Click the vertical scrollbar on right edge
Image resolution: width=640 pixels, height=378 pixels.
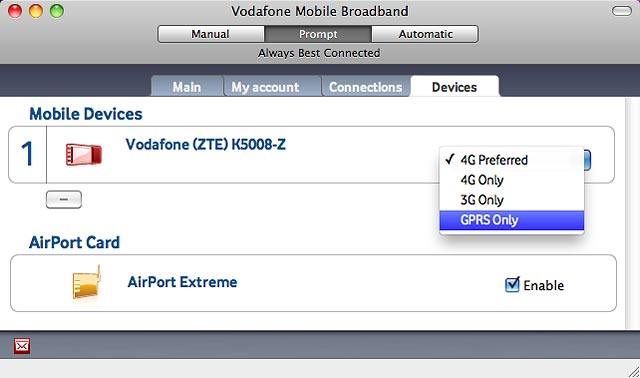click(631, 212)
